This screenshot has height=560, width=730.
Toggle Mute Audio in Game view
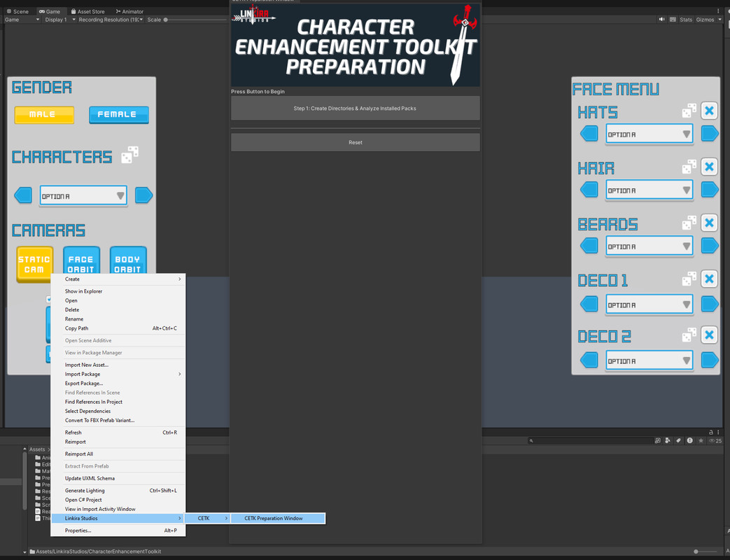(661, 20)
